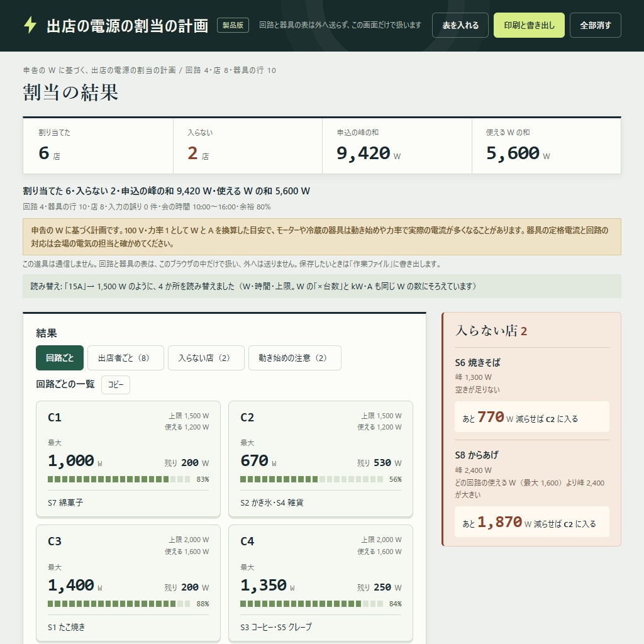The height and width of the screenshot is (644, 644).
Task: Show the 動き始めの注意（2） tab
Action: [294, 358]
